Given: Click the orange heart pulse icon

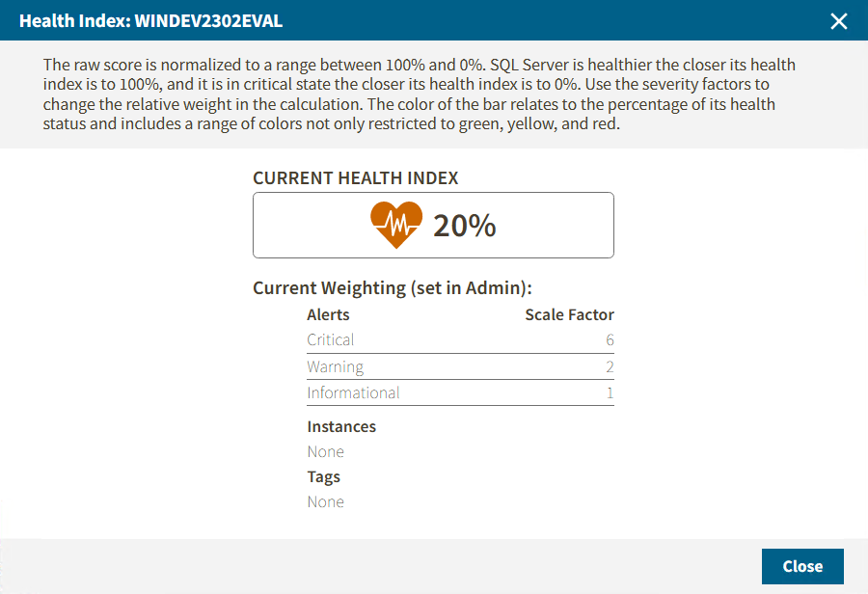Looking at the screenshot, I should pos(396,225).
